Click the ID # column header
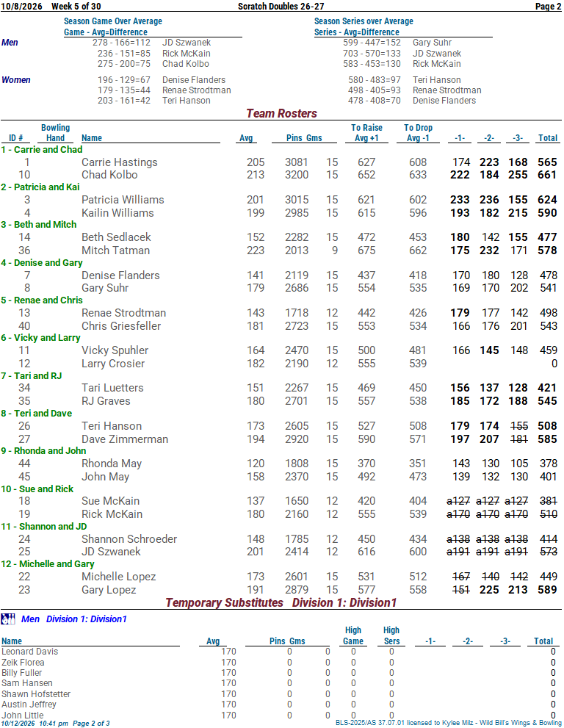Screen dimensions: 564x728 point(16,138)
